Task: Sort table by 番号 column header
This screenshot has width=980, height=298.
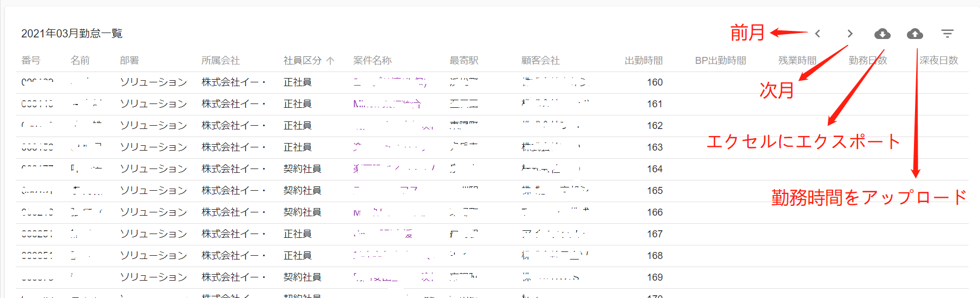Action: point(31,61)
